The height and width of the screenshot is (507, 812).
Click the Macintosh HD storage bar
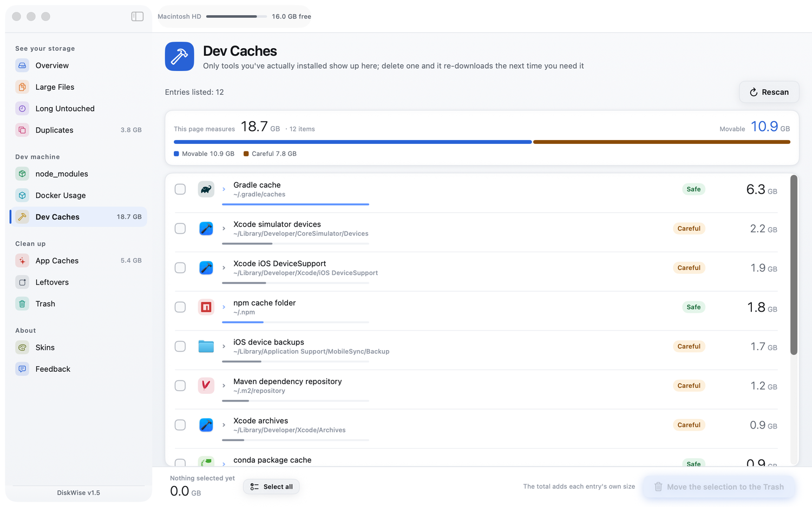coord(237,16)
